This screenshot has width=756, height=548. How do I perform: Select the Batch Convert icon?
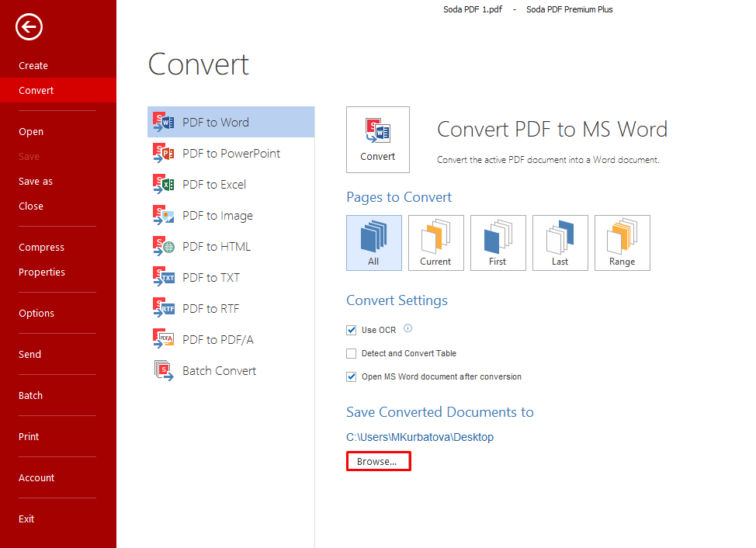[x=164, y=370]
